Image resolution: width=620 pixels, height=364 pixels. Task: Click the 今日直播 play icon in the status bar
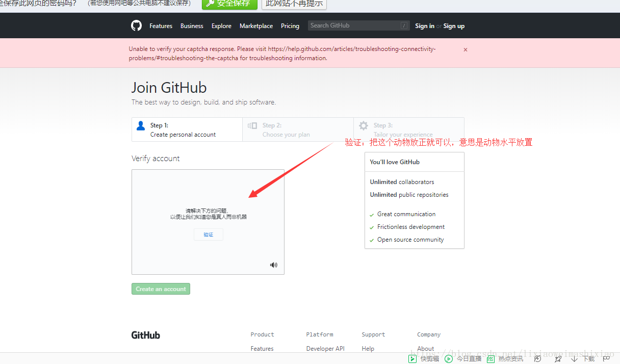point(449,359)
